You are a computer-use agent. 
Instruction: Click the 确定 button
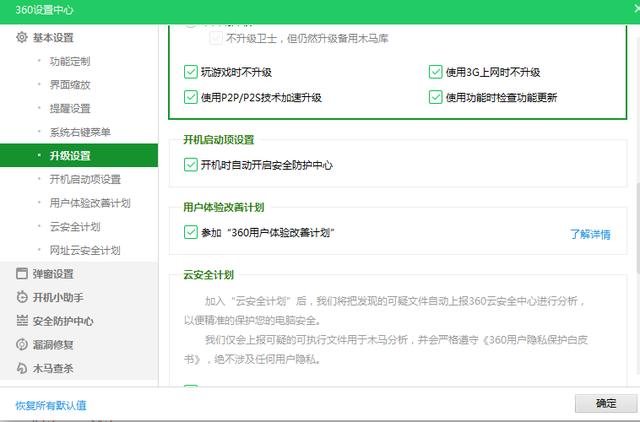pos(606,403)
